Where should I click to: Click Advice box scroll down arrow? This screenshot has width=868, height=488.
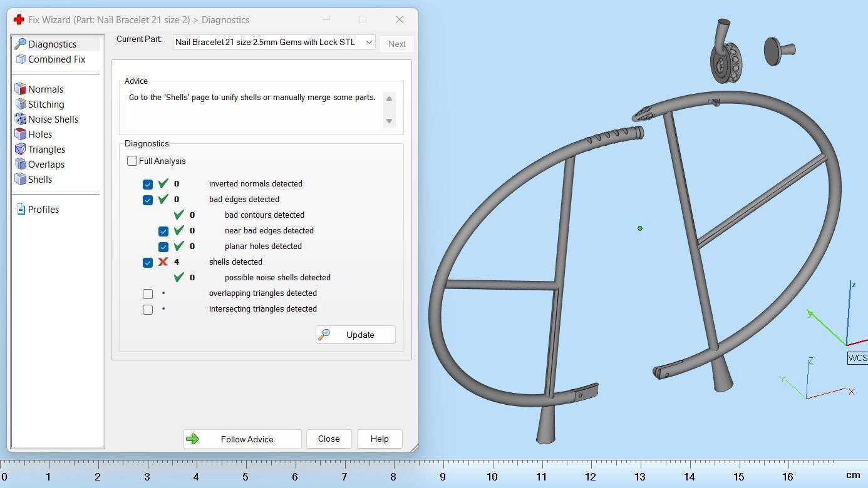coord(389,121)
